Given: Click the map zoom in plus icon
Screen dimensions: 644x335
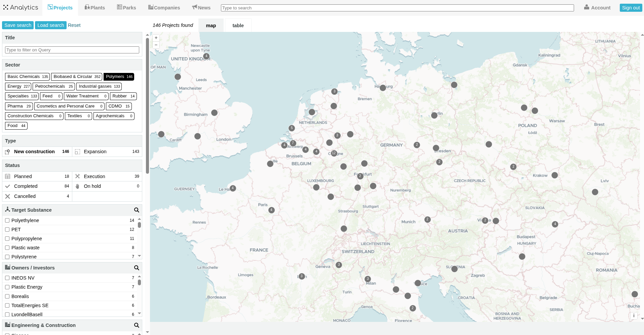Looking at the screenshot, I should click(x=156, y=38).
